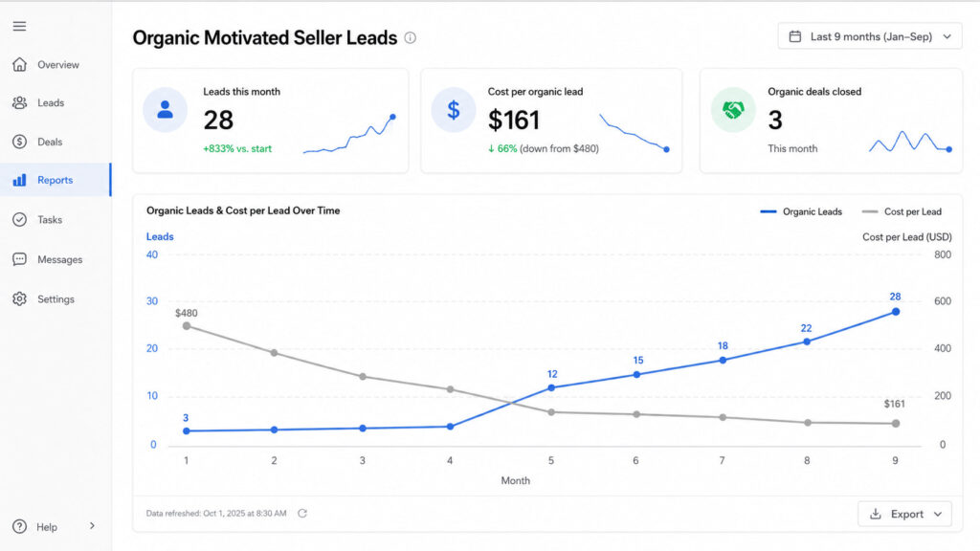
Task: Click the person icon on Leads this month card
Action: (x=165, y=110)
